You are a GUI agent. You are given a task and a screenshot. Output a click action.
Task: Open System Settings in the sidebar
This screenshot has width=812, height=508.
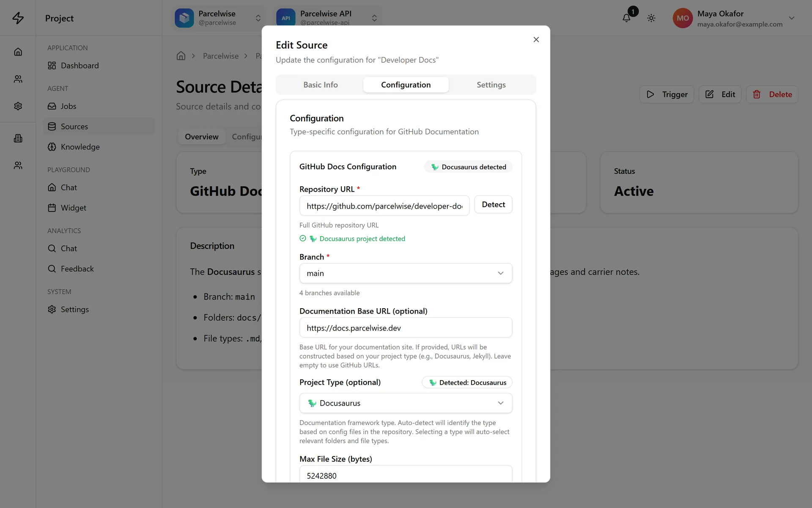point(99,309)
